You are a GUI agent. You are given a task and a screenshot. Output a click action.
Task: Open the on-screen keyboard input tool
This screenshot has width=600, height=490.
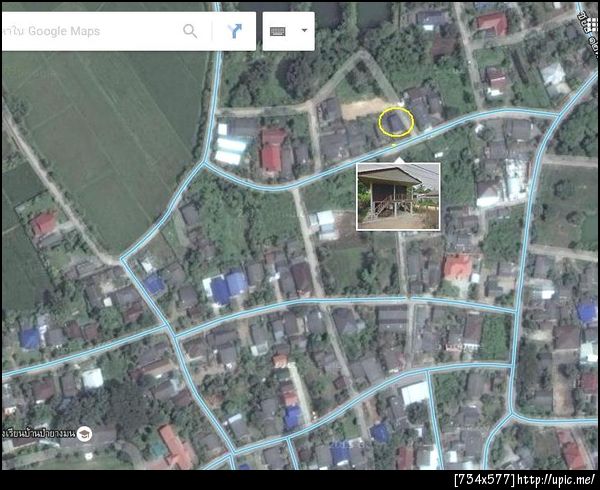(277, 31)
